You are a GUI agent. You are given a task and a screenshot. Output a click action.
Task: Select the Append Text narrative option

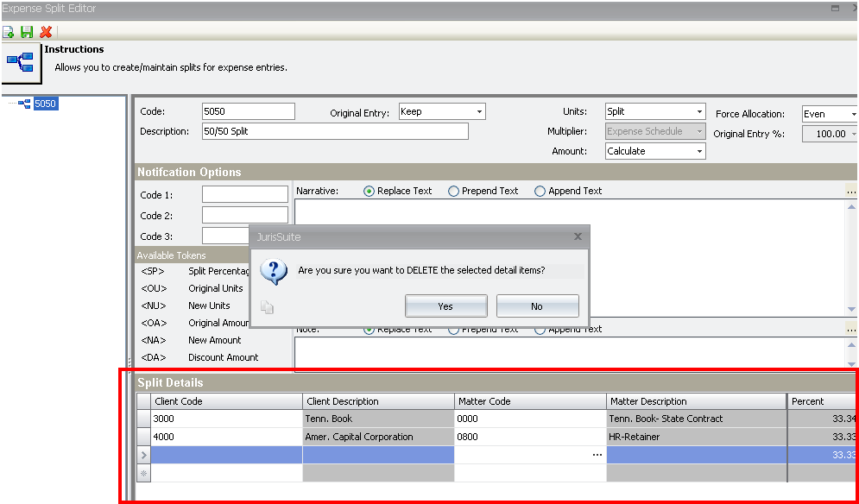[x=540, y=192]
